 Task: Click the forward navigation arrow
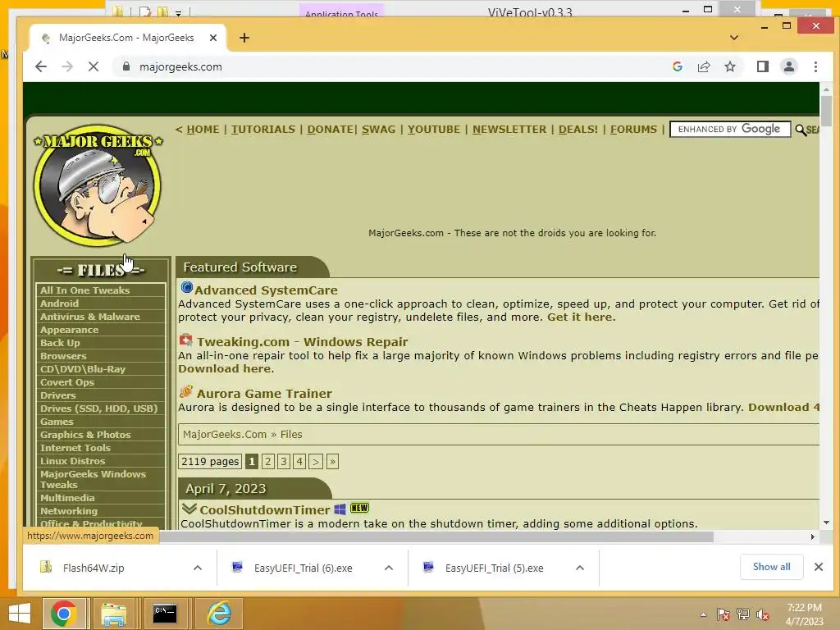tap(67, 66)
